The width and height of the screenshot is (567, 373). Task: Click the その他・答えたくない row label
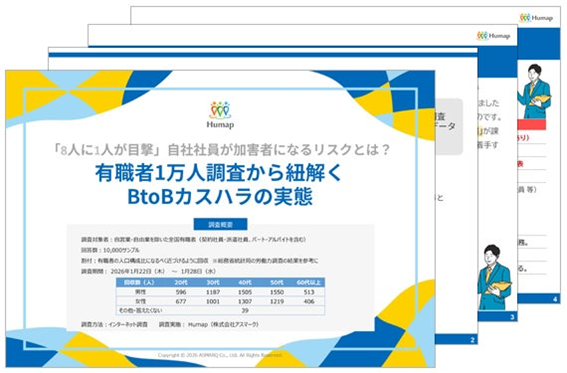coord(141,310)
